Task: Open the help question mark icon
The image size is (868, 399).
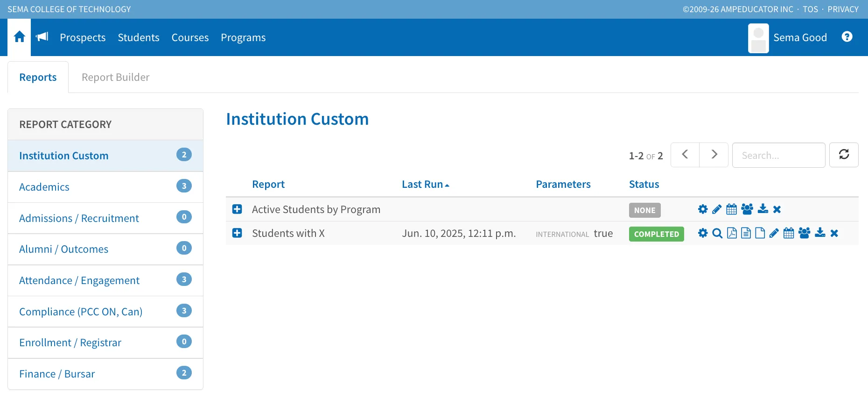Action: (x=847, y=36)
